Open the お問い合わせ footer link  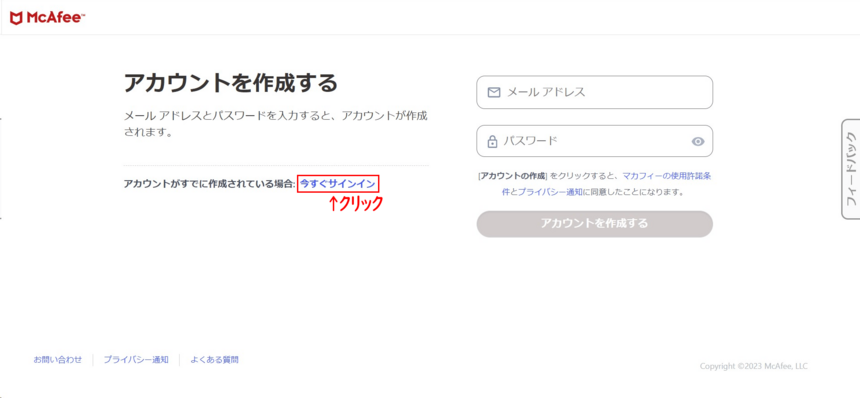(58, 360)
